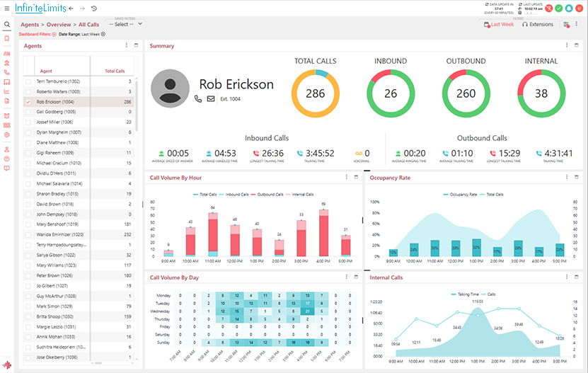
Task: Click the audio waveform icon at sidebar bottom
Action: point(7,365)
